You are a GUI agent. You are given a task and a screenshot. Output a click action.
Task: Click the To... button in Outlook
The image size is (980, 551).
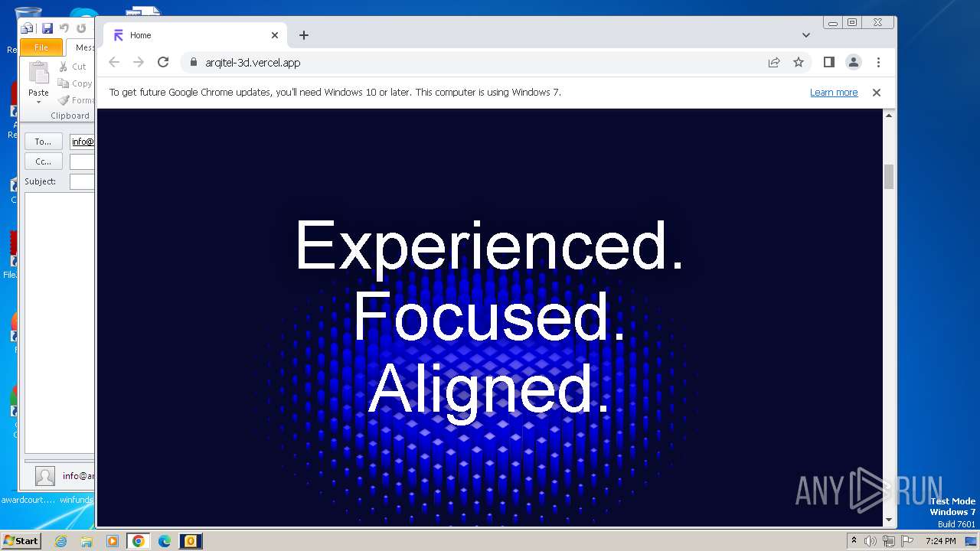(44, 142)
